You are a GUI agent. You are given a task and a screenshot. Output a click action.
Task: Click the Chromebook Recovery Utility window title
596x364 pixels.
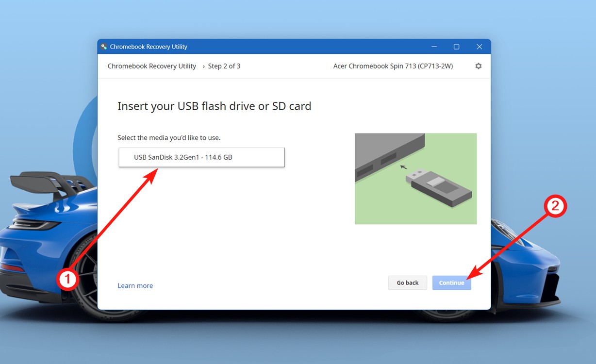click(149, 46)
